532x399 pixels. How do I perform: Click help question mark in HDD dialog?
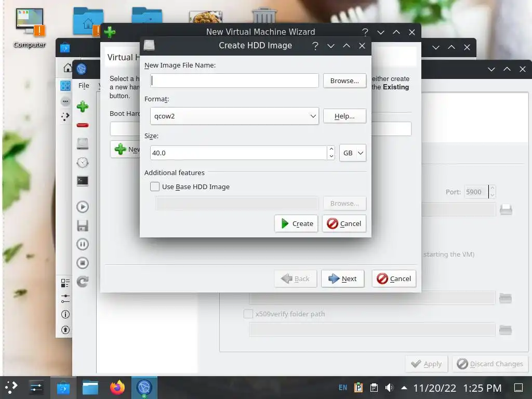315,46
